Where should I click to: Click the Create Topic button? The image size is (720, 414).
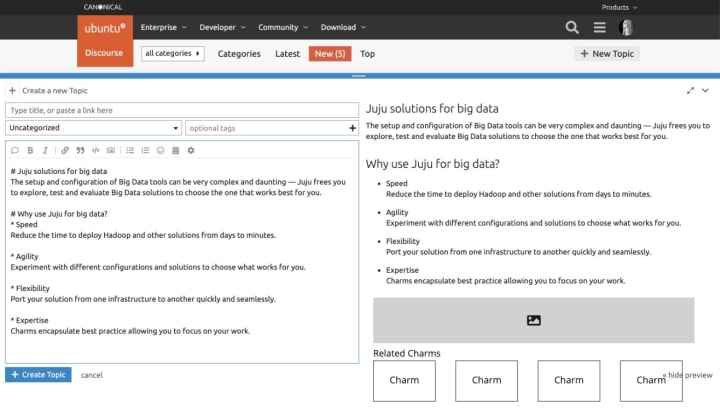click(38, 375)
